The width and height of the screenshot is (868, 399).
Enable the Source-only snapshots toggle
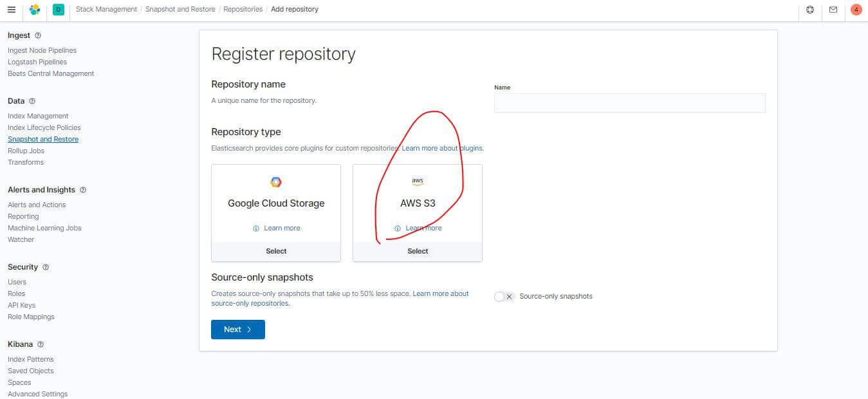point(503,296)
